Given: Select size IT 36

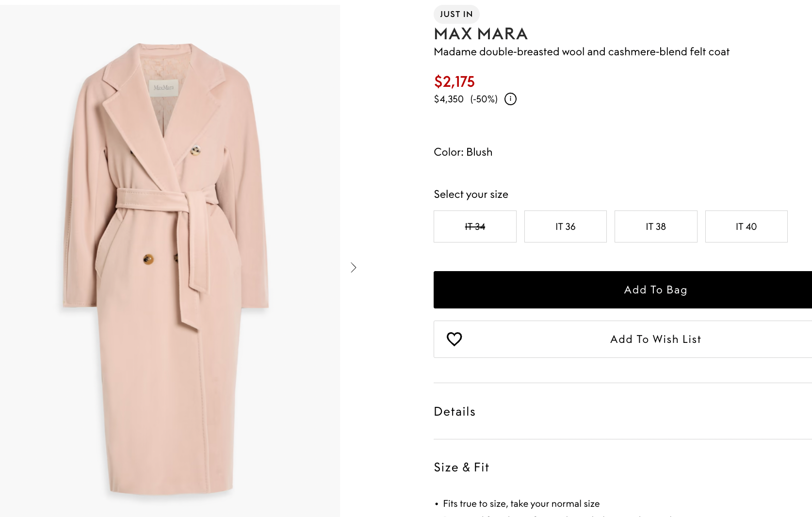Looking at the screenshot, I should pyautogui.click(x=565, y=226).
